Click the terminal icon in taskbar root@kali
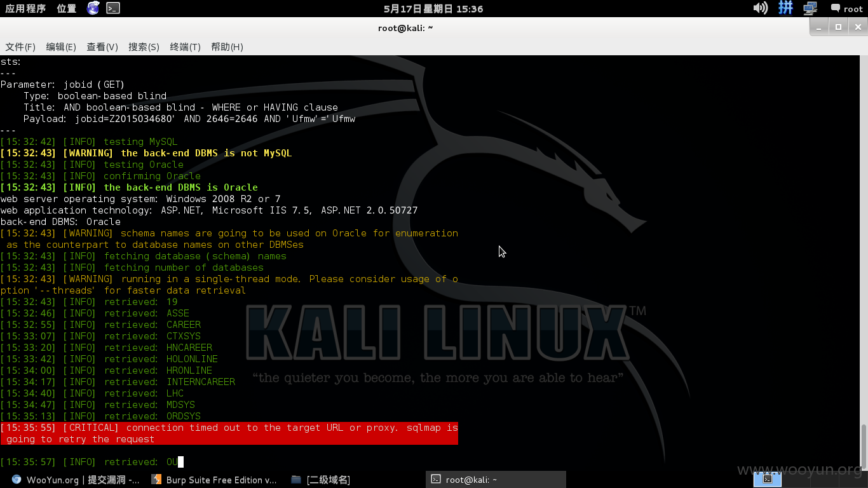 tap(436, 480)
